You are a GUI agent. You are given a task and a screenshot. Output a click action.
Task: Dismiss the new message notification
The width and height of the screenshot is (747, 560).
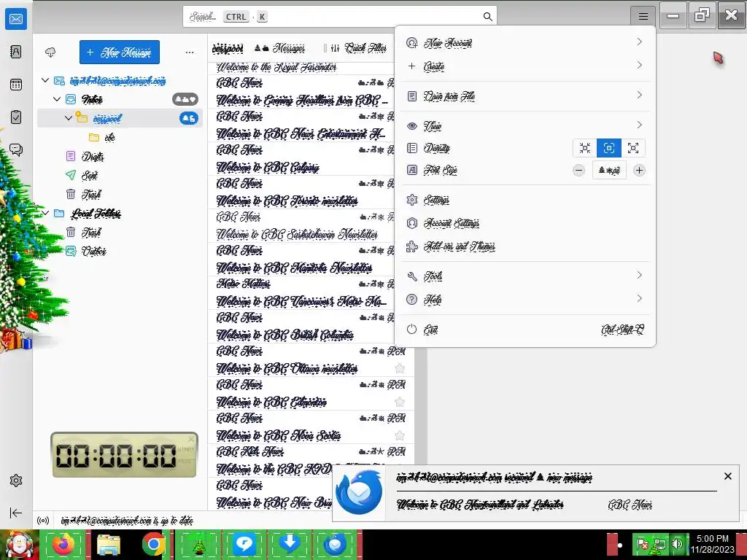tap(727, 476)
